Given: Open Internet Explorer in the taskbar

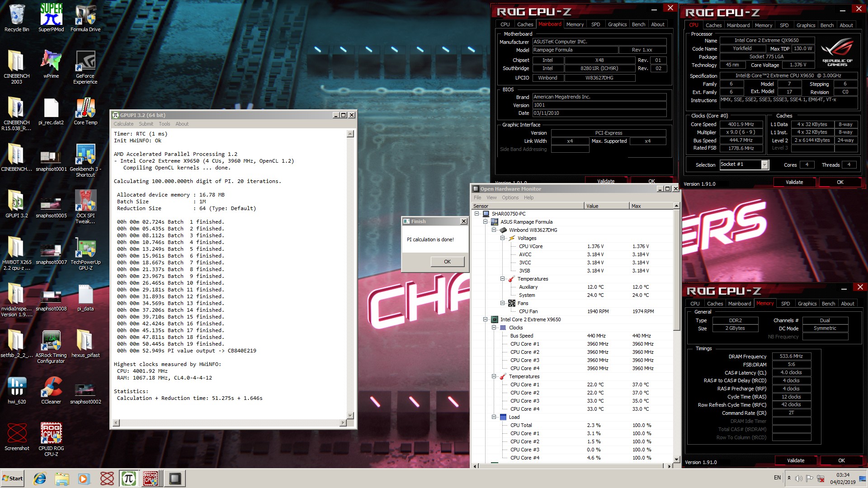Looking at the screenshot, I should coord(40,479).
